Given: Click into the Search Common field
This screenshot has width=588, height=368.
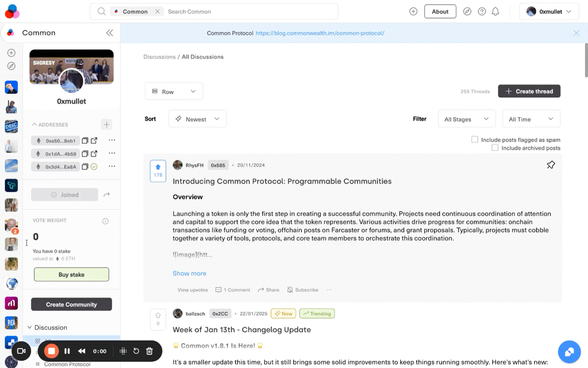Looking at the screenshot, I should coord(251,11).
